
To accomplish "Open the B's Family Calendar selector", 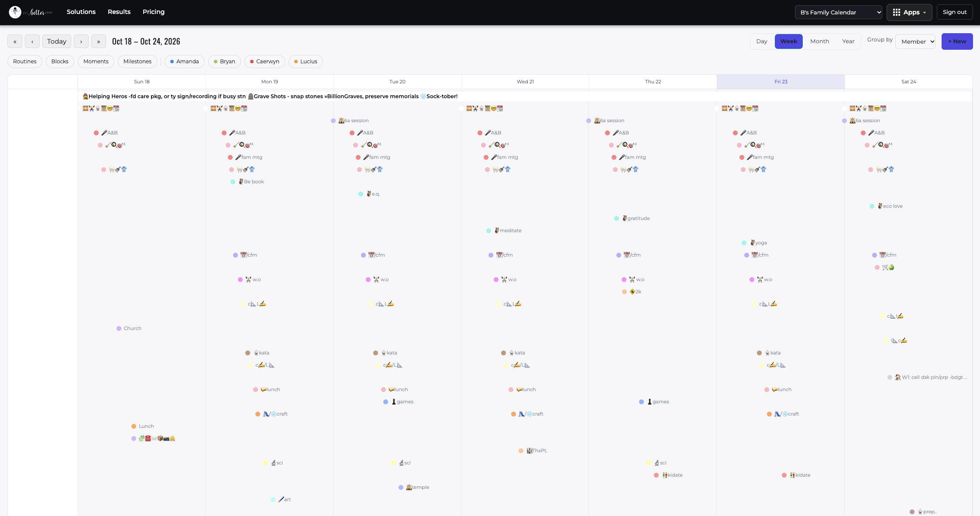I will point(839,12).
